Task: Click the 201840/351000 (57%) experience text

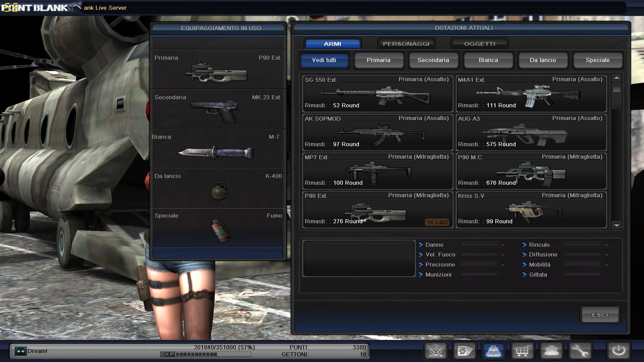Action: coord(224,347)
